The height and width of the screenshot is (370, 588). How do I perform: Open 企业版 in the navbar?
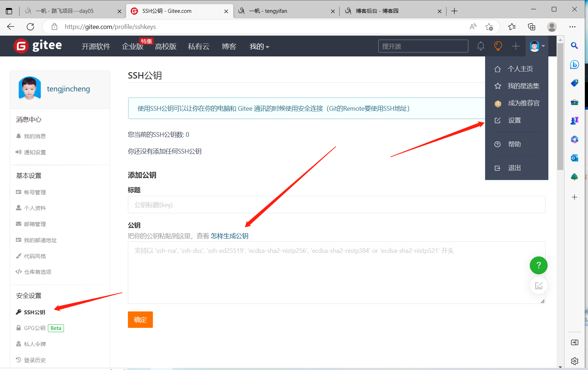pyautogui.click(x=133, y=46)
